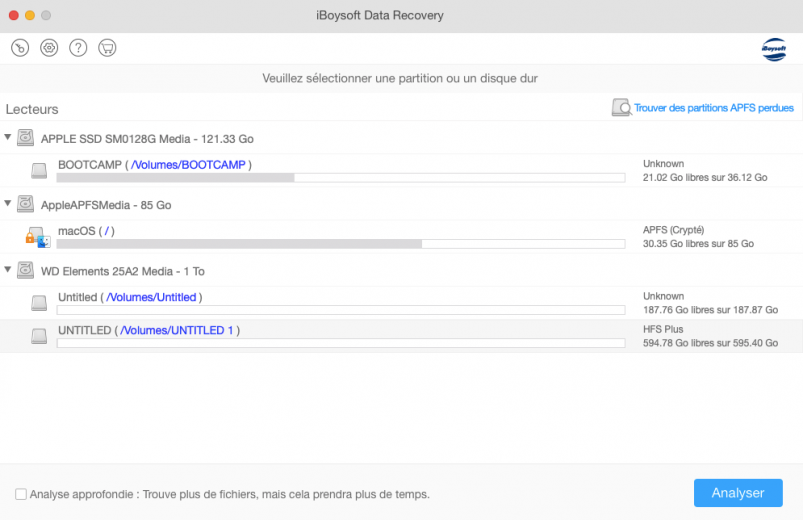Close the iBoysoft Data Recovery window
Image resolution: width=803 pixels, height=520 pixels.
[14, 15]
